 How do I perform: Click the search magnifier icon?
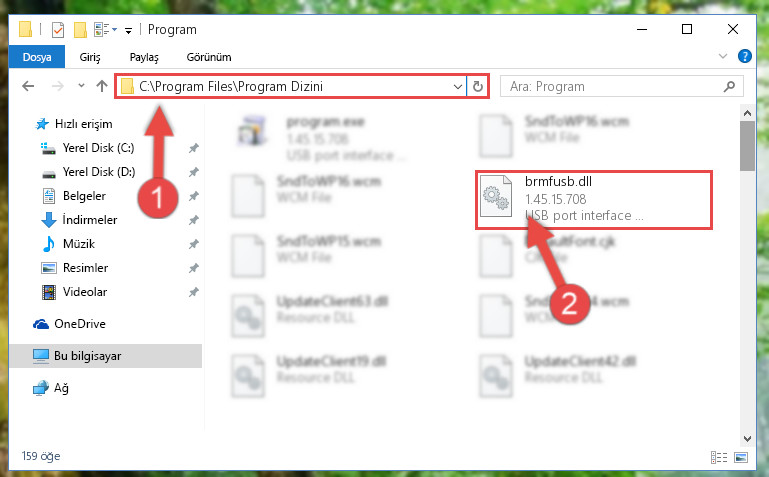coord(729,87)
